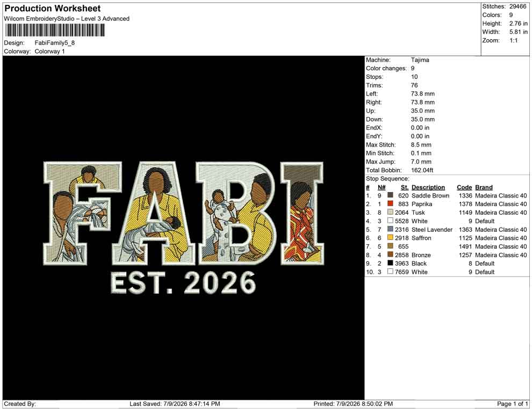The image size is (532, 409).
Task: Click the stops value '10'
Action: point(414,77)
